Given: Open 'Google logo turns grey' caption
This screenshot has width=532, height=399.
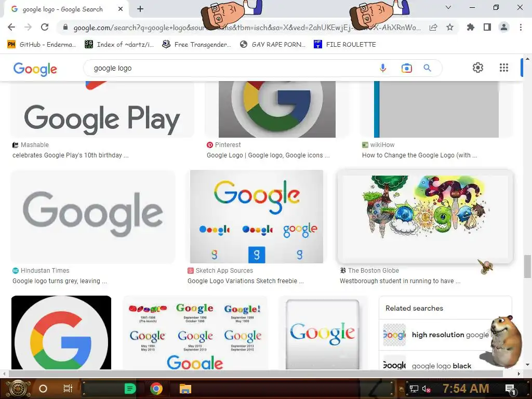Looking at the screenshot, I should click(x=60, y=281).
